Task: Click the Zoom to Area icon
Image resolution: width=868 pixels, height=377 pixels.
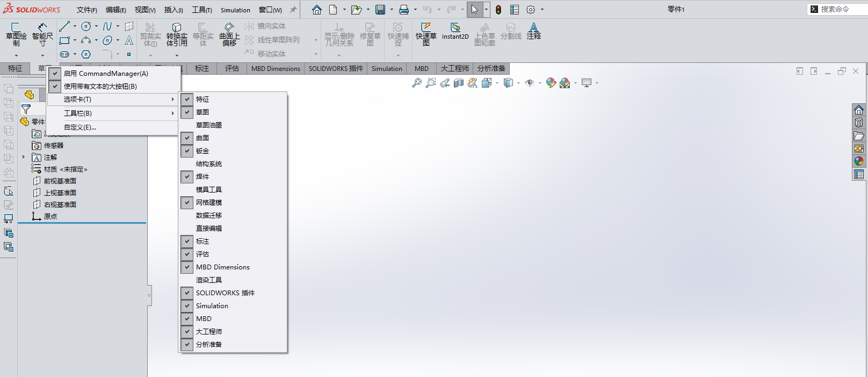Action: (431, 83)
